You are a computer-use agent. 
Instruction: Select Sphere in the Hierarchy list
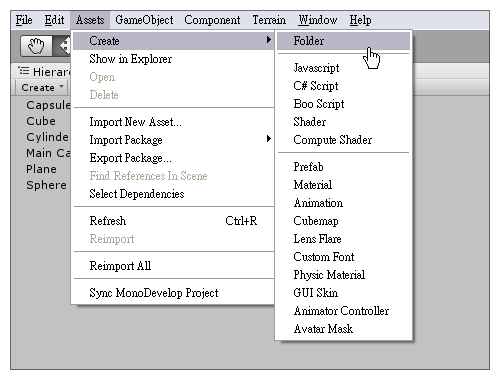coord(46,185)
